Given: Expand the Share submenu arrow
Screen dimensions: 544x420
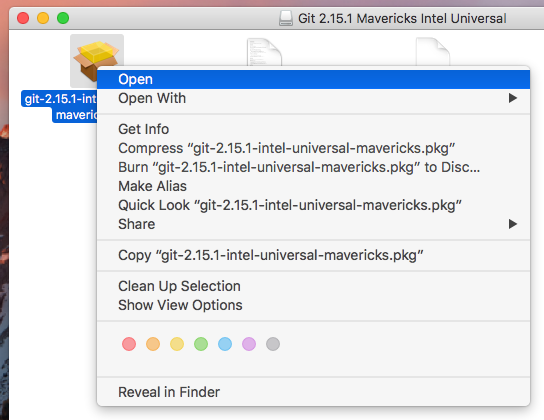Looking at the screenshot, I should pyautogui.click(x=513, y=224).
